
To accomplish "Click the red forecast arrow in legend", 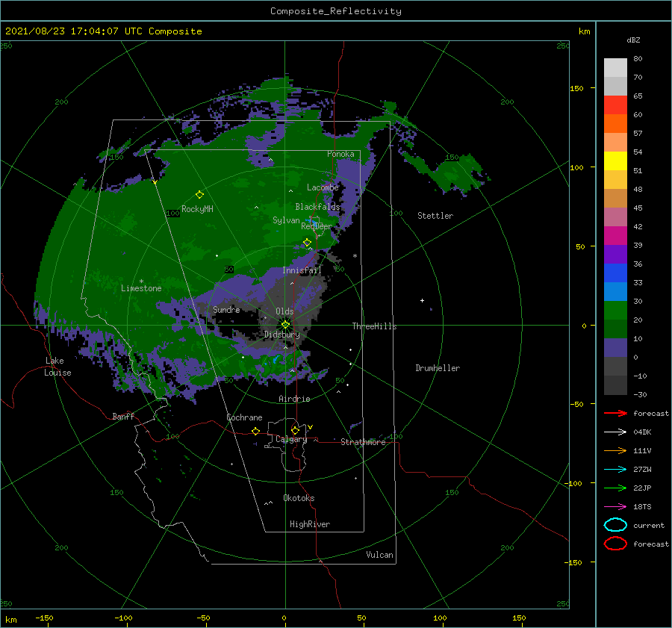I will click(615, 413).
